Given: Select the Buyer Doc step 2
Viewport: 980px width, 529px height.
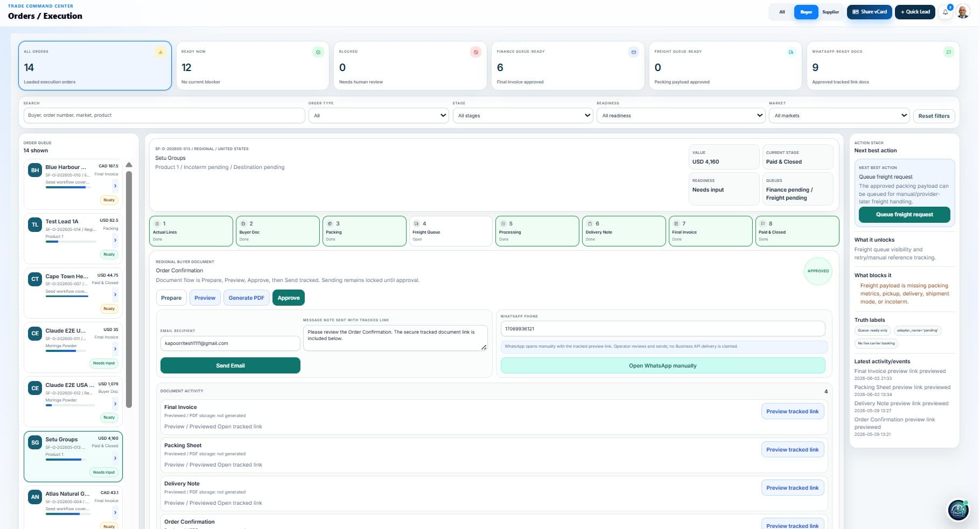Looking at the screenshot, I should [278, 231].
